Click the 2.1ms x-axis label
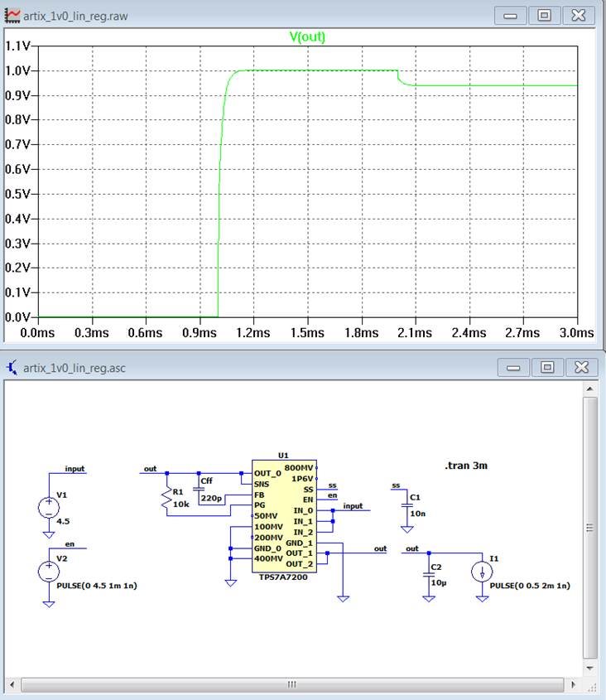This screenshot has width=606, height=700. 415,332
